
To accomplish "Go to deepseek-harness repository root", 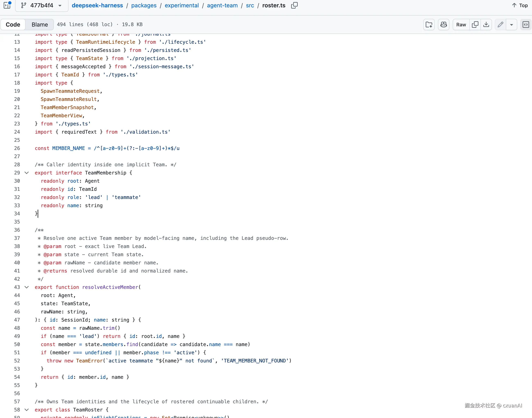I will (x=97, y=5).
